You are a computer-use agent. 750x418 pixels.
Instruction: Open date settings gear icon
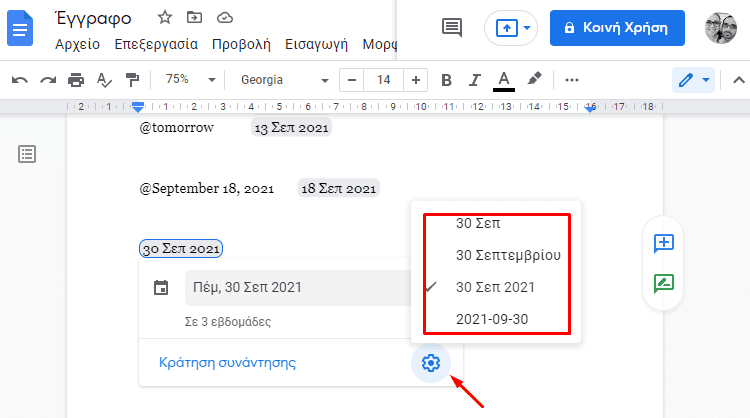coord(431,363)
